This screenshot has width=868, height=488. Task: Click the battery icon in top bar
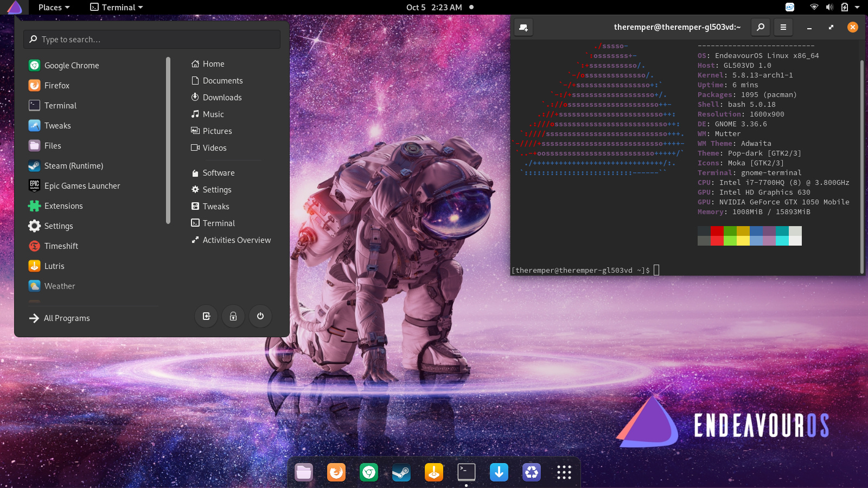coord(844,7)
